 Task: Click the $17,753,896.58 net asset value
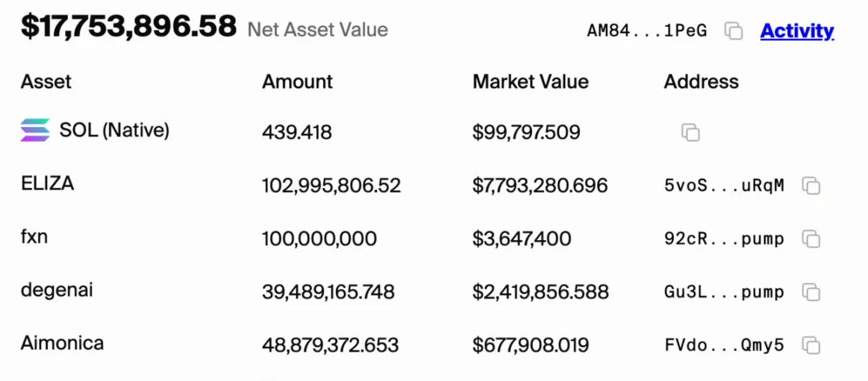(x=128, y=27)
